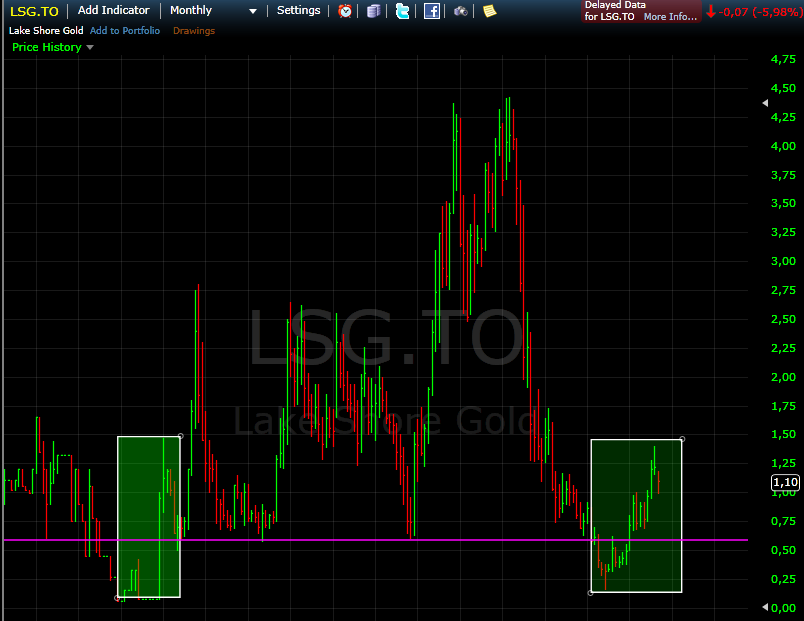Click the Lake Shore Gold company name
Viewport: 804px width, 621px height.
click(46, 31)
